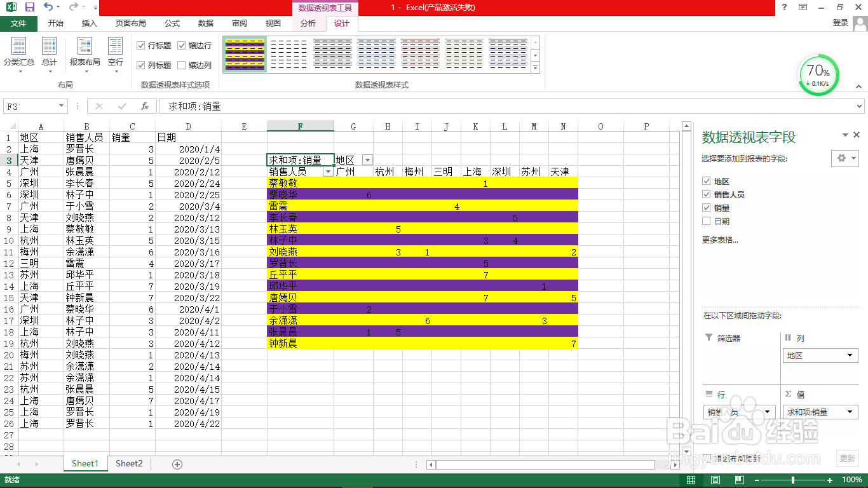868x488 pixels.
Task: Click the user account avatar icon
Action: coord(860,24)
